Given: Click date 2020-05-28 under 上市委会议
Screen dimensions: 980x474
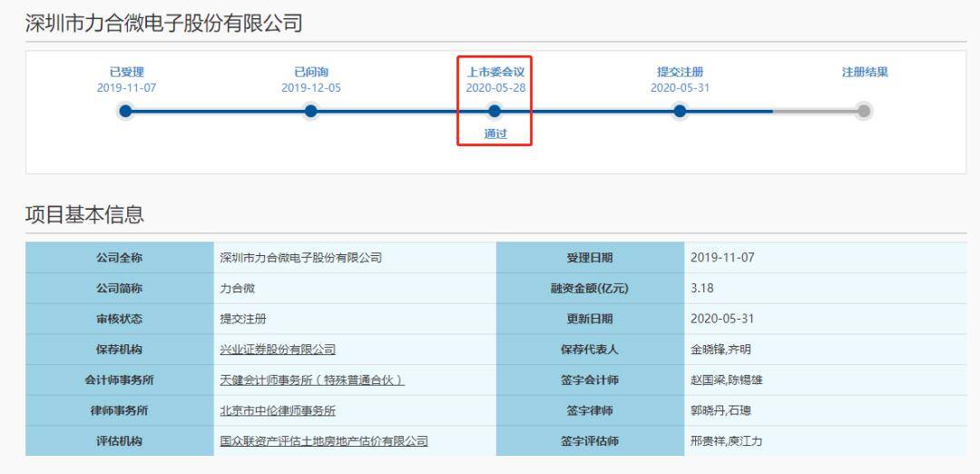Looking at the screenshot, I should point(495,88).
